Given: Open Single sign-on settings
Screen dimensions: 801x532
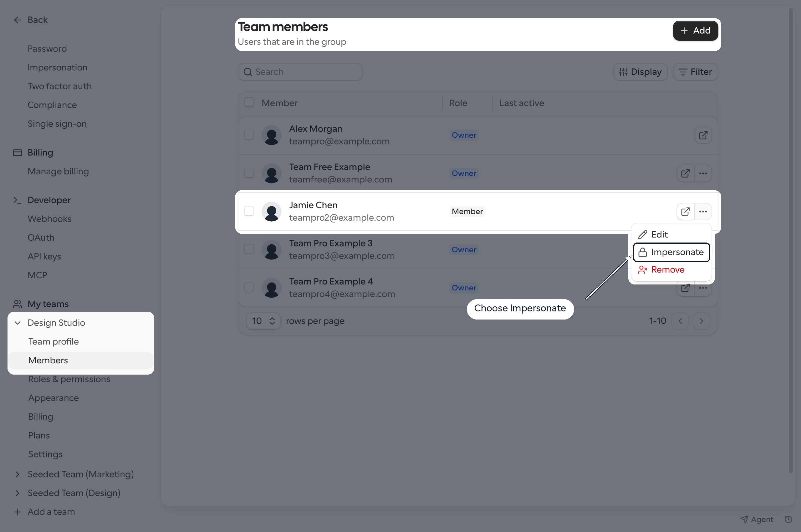Looking at the screenshot, I should tap(57, 124).
